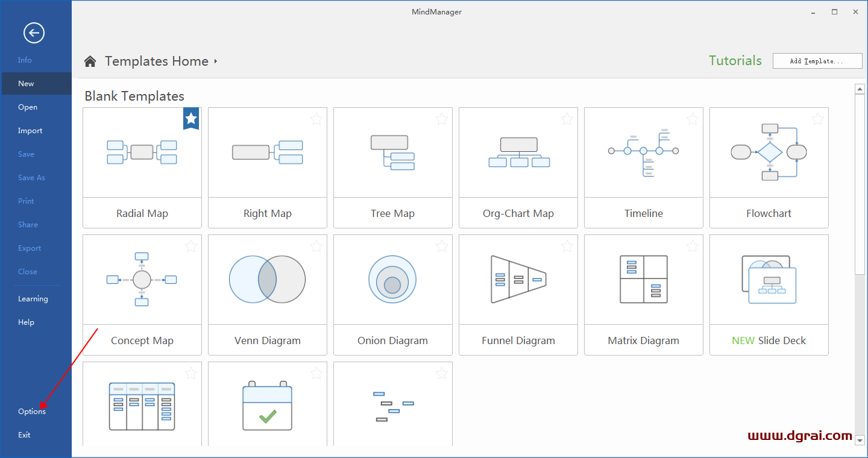Image resolution: width=868 pixels, height=458 pixels.
Task: Click the Flowchart label text
Action: tap(769, 213)
